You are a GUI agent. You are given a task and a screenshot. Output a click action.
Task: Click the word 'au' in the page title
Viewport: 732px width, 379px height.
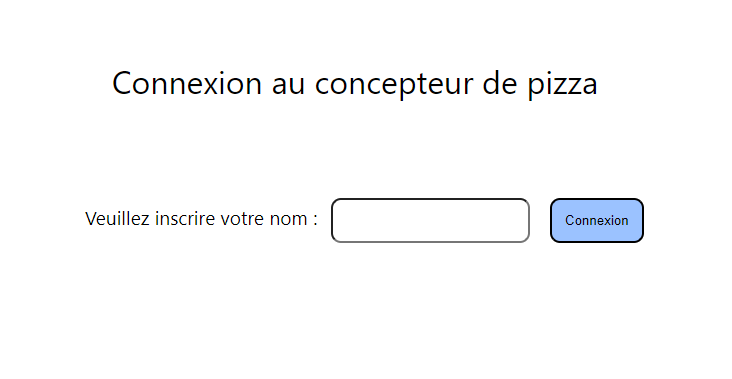coord(288,86)
